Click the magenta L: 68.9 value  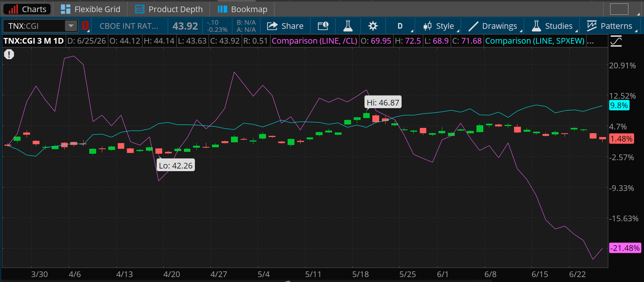click(x=437, y=41)
